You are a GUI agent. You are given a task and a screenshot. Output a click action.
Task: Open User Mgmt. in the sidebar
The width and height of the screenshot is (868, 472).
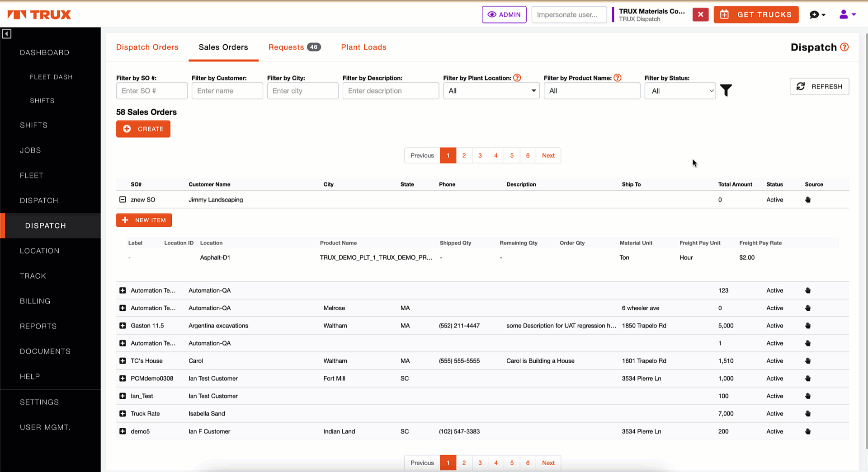click(x=45, y=427)
